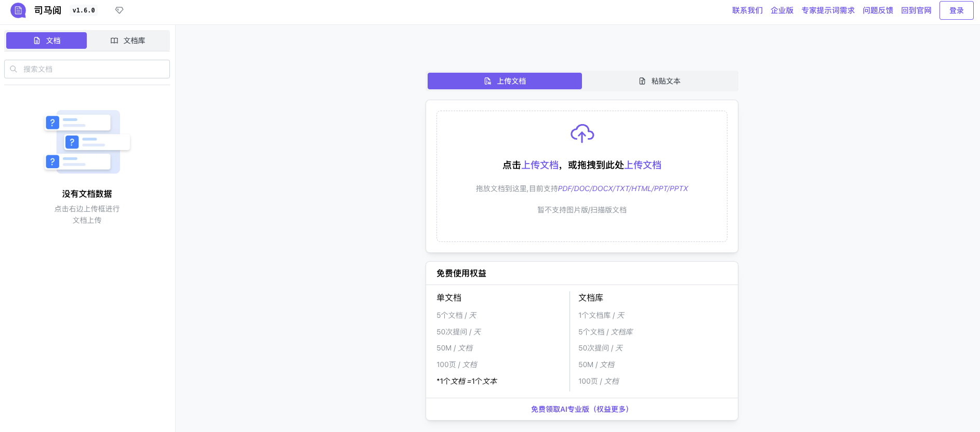The height and width of the screenshot is (432, 980).
Task: Open the 企业版 link
Action: point(782,10)
